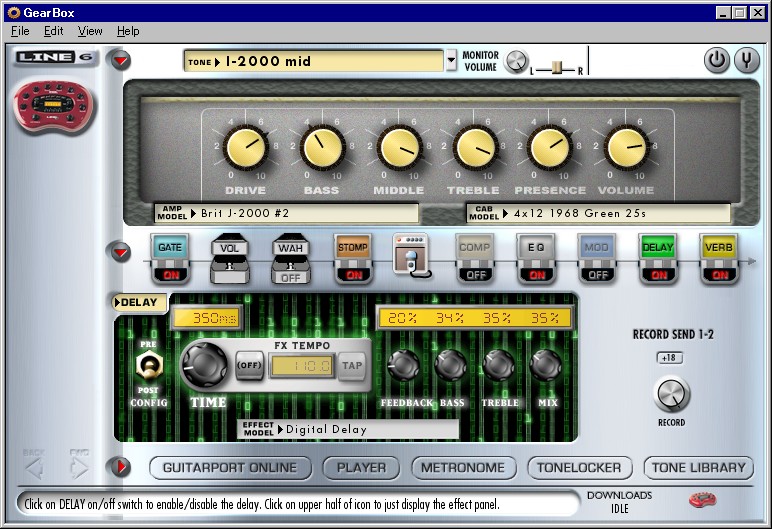The image size is (772, 529).
Task: Open the Edit menu
Action: coord(53,31)
